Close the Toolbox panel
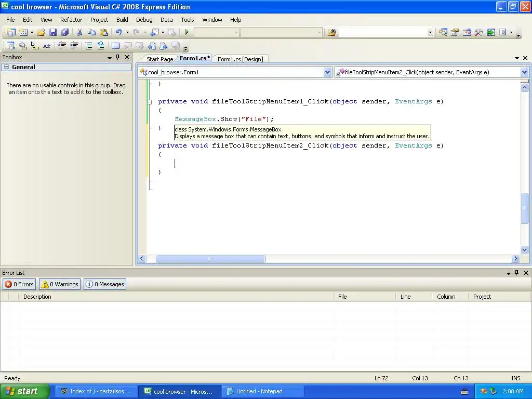This screenshot has width=532, height=399. (127, 57)
